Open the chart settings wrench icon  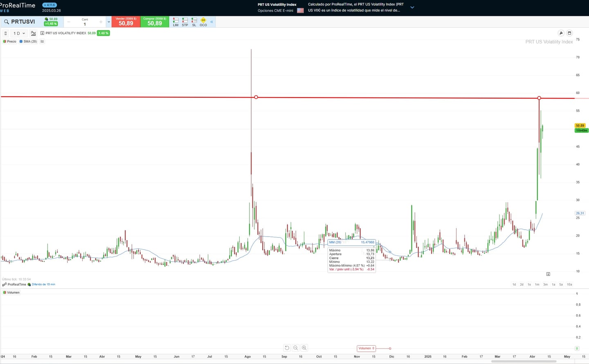point(561,33)
